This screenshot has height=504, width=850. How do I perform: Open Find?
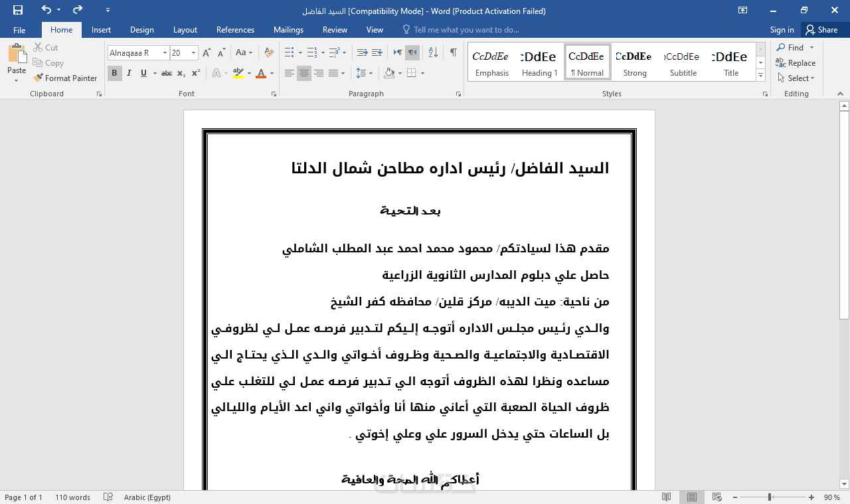pyautogui.click(x=791, y=48)
